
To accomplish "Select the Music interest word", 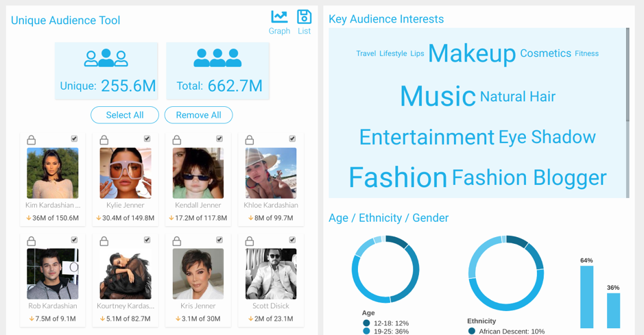I will point(438,97).
